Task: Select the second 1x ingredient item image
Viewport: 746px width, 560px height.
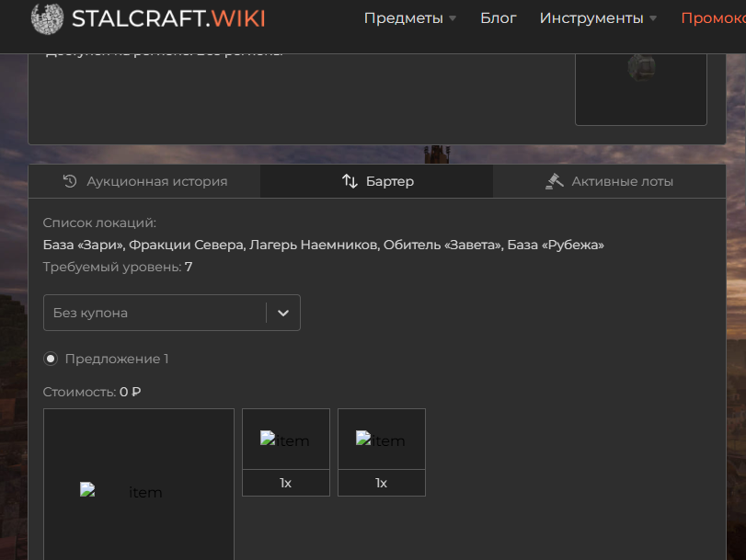Action: pos(381,440)
